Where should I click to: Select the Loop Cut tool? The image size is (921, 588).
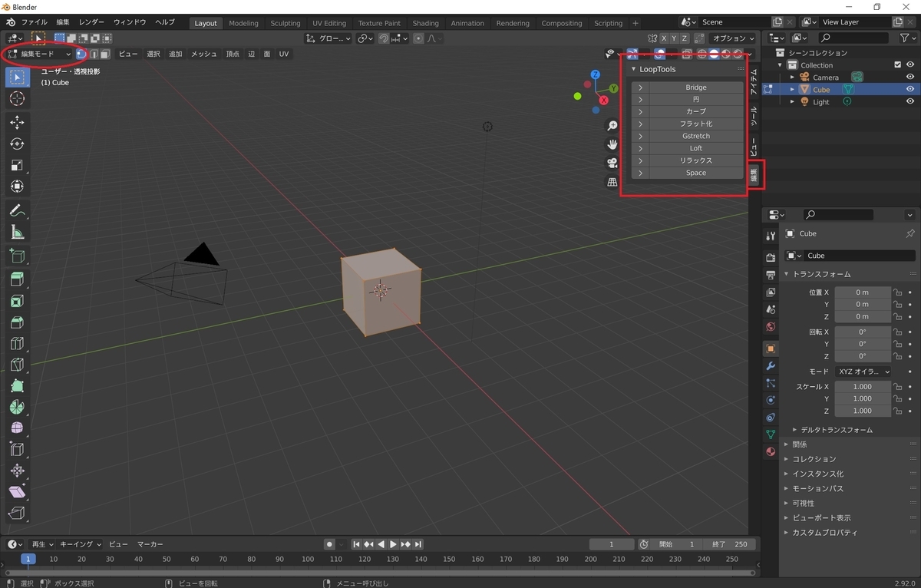click(x=17, y=344)
